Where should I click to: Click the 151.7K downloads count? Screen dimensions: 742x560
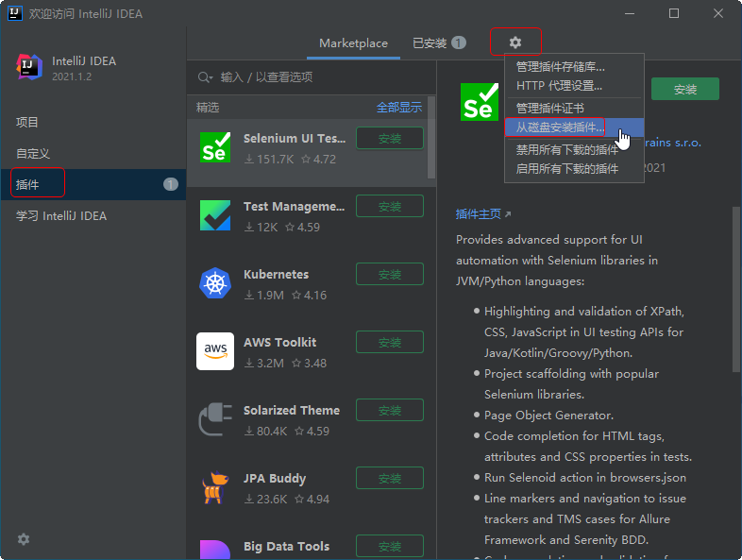(x=269, y=159)
